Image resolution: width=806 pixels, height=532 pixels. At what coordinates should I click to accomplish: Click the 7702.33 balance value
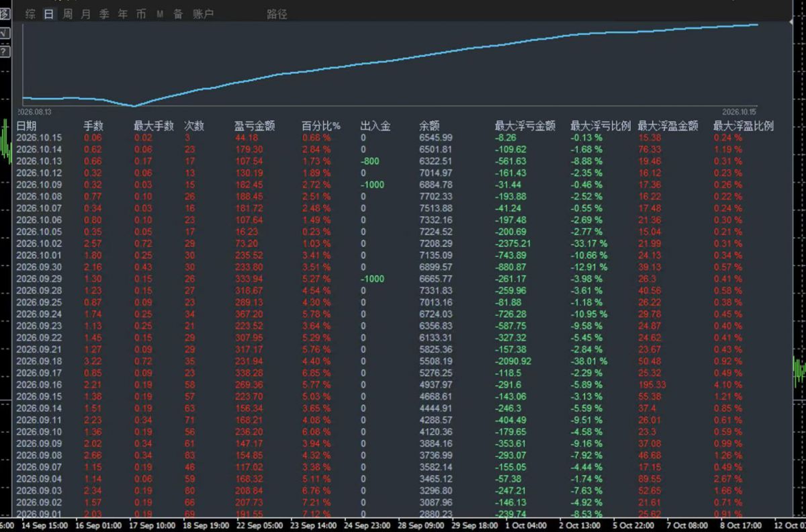click(x=435, y=196)
